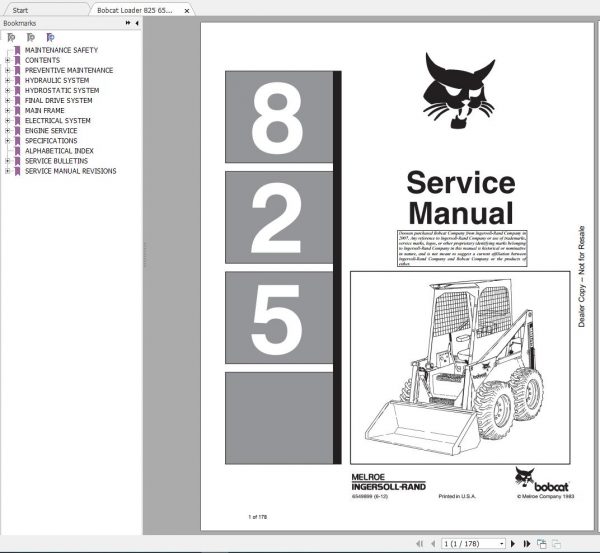
Task: Open the ELECTRICAL SYSTEM bookmark
Action: [58, 121]
